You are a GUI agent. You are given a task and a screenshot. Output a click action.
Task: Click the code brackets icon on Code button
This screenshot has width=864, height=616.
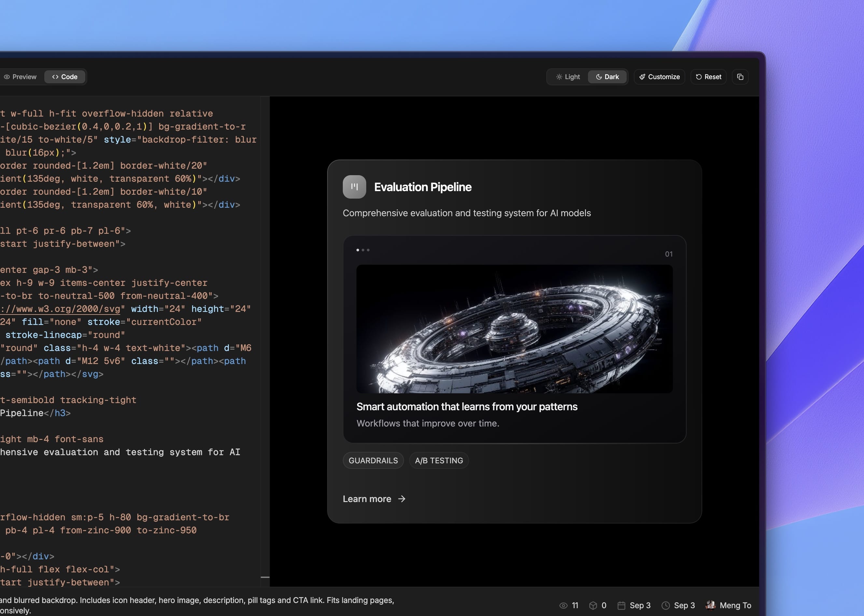[x=55, y=77]
